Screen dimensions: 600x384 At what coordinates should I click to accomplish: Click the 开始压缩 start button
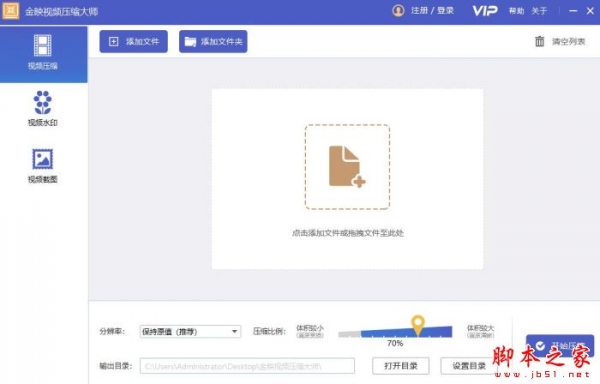pos(560,346)
